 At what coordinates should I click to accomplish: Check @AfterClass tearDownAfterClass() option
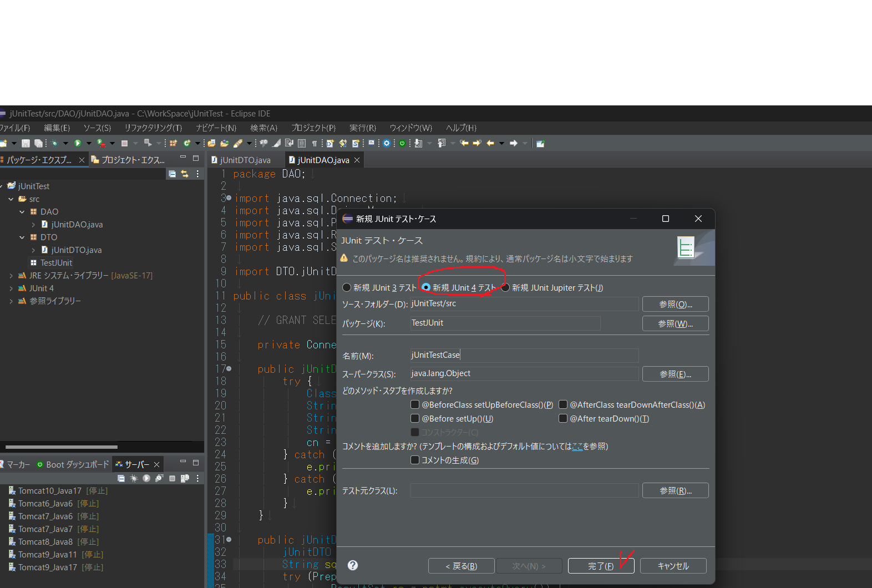(563, 404)
